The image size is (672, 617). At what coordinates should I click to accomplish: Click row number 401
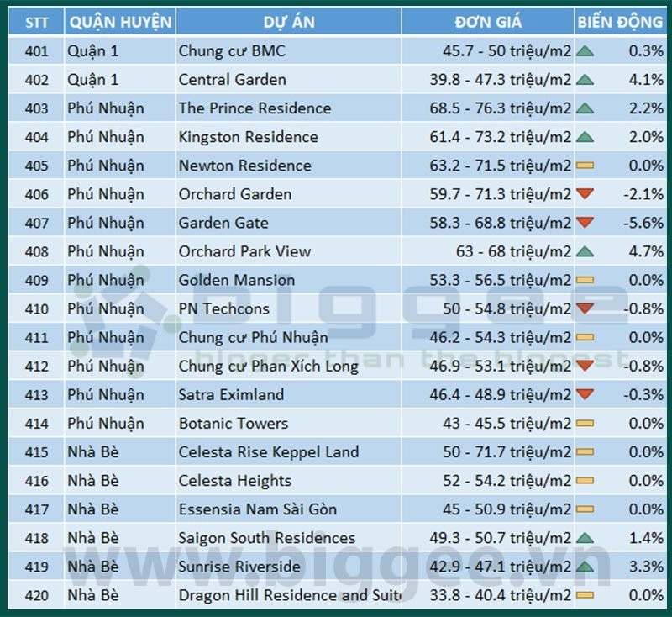coord(36,51)
